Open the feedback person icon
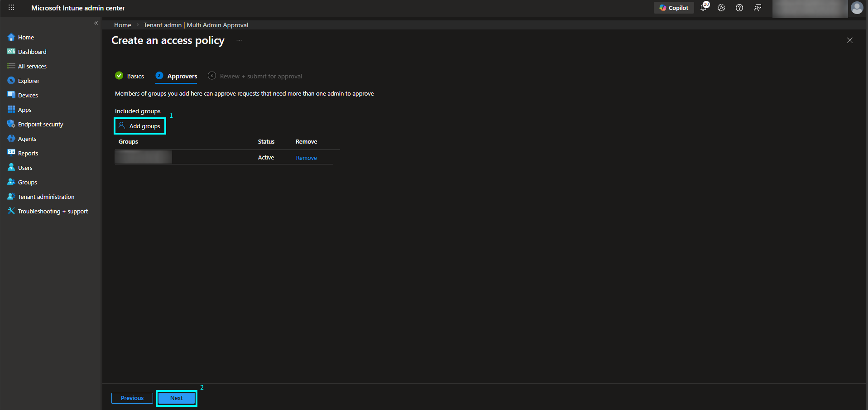Image resolution: width=868 pixels, height=410 pixels. pos(758,8)
